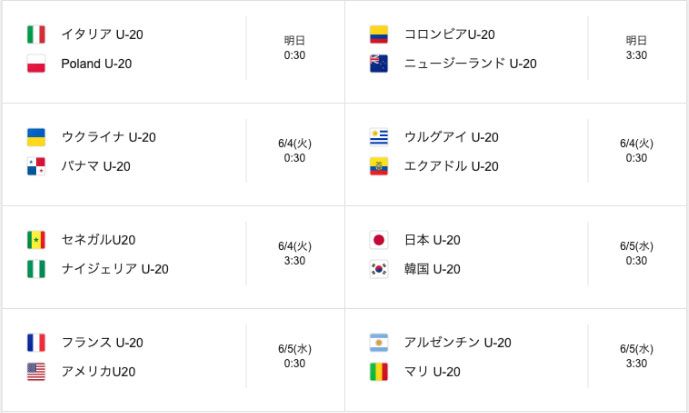Click the Japan flag icon
Image resolution: width=689 pixels, height=413 pixels.
click(x=378, y=240)
